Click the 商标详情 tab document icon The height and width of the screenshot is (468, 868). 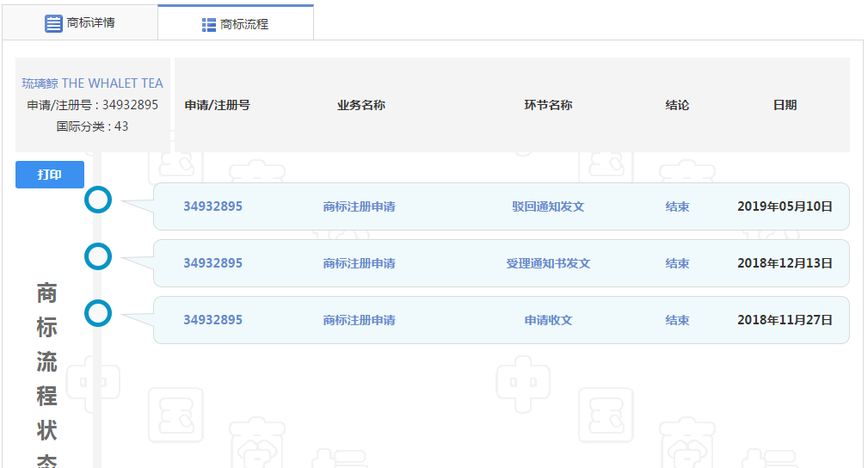click(x=53, y=23)
